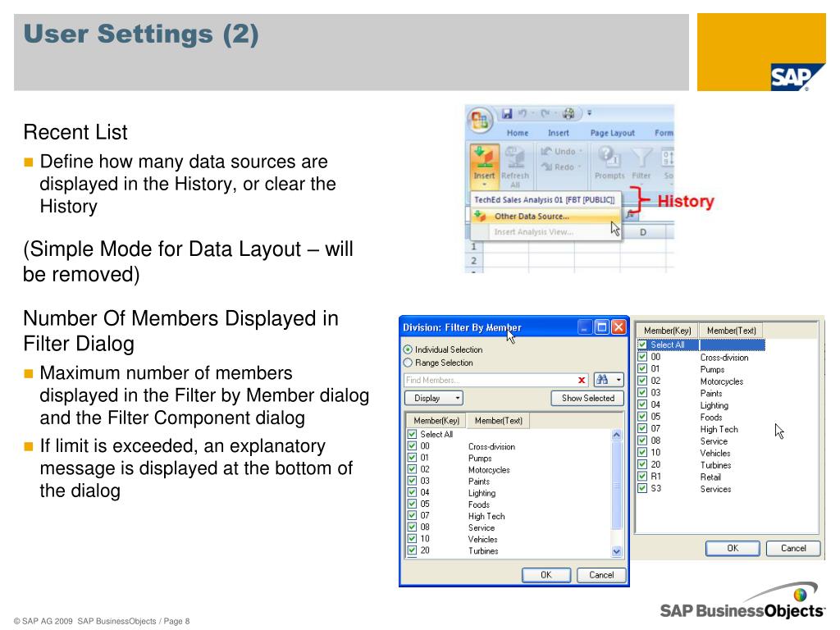Open the Display dropdown button

434,398
